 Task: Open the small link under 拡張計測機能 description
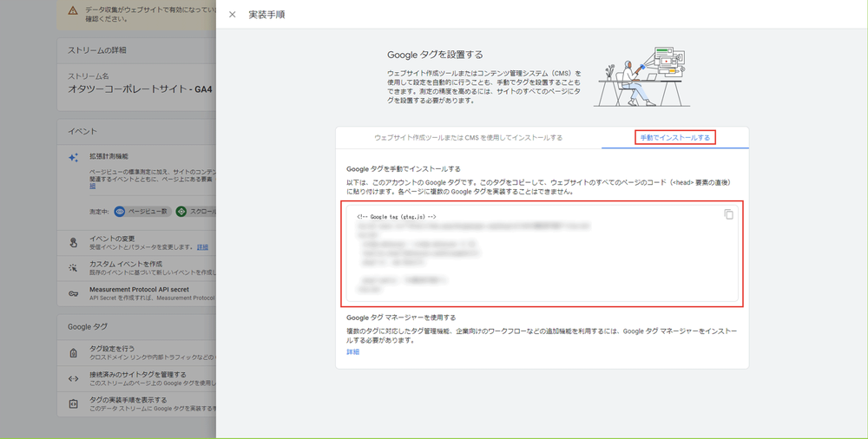coord(93,186)
